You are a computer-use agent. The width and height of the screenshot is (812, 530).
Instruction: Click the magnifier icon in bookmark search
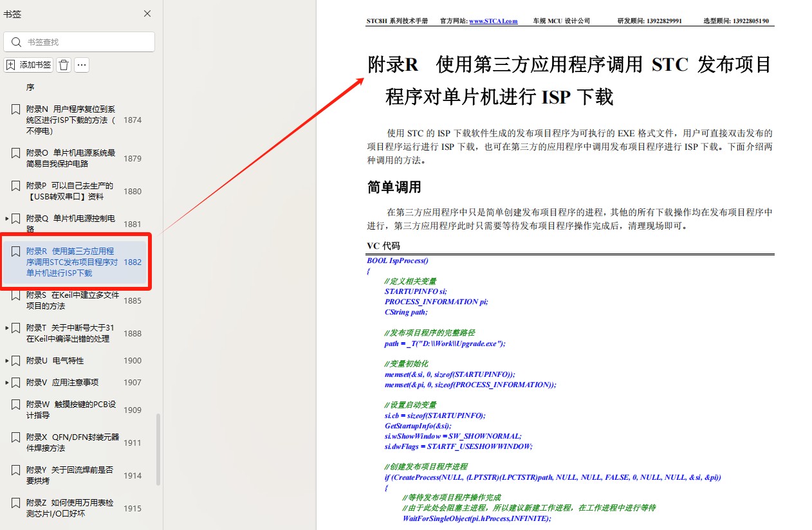pos(17,42)
